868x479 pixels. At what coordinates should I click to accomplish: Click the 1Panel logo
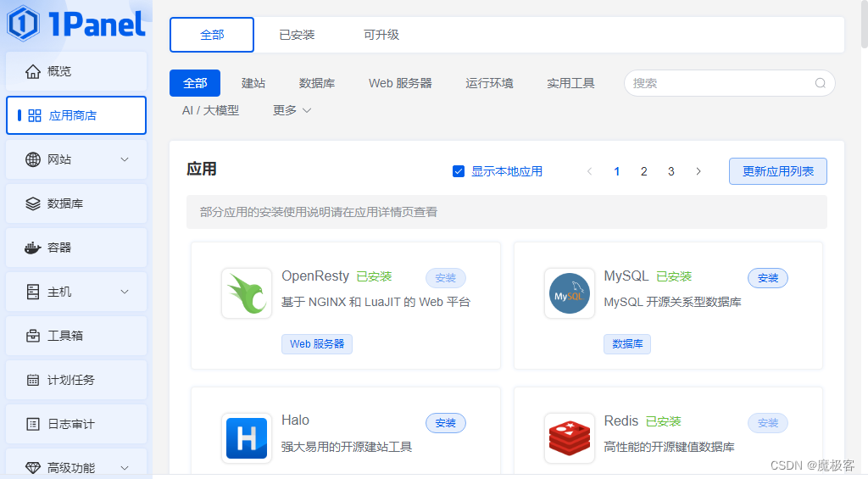tap(76, 23)
